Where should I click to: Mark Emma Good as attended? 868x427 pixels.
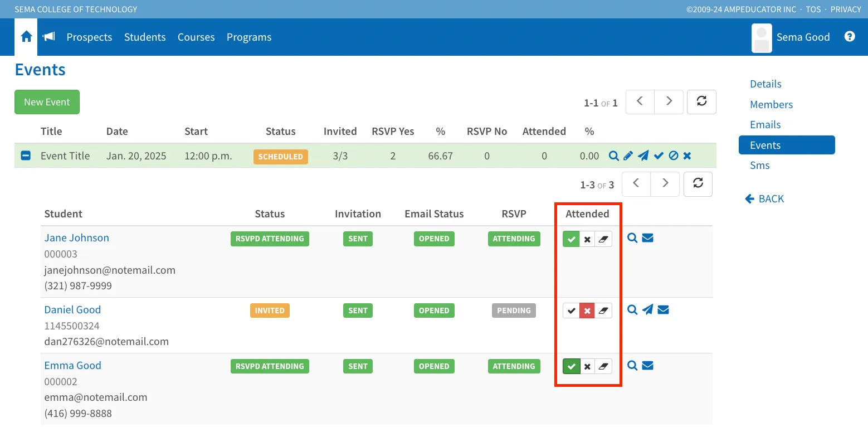click(571, 366)
